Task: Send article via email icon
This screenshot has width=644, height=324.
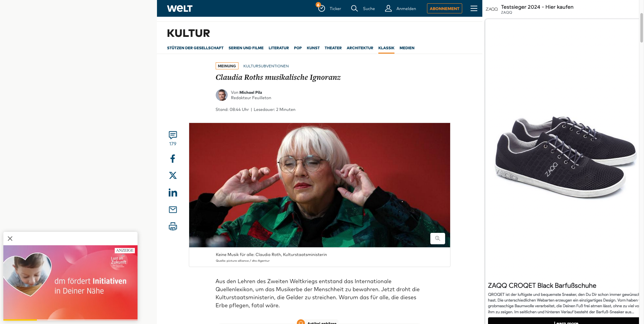Action: [x=173, y=210]
